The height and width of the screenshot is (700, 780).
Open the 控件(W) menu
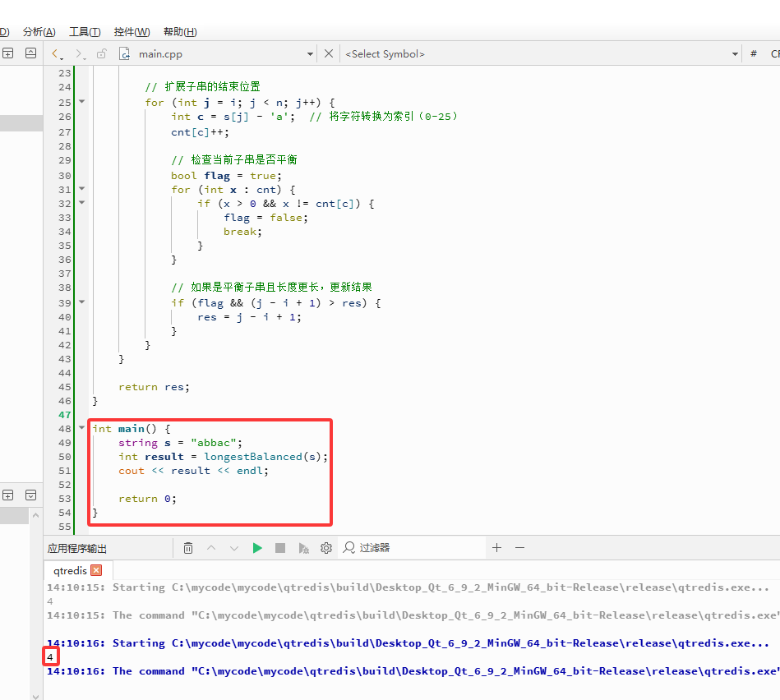[132, 32]
